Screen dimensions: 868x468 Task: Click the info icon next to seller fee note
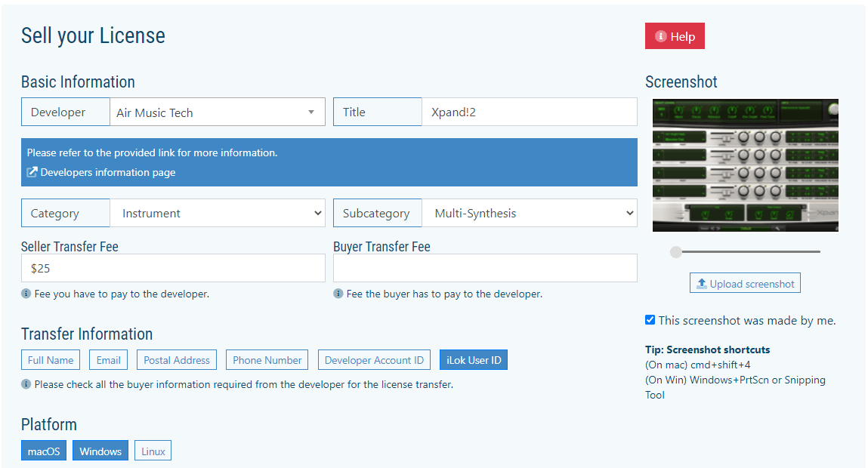click(x=26, y=294)
